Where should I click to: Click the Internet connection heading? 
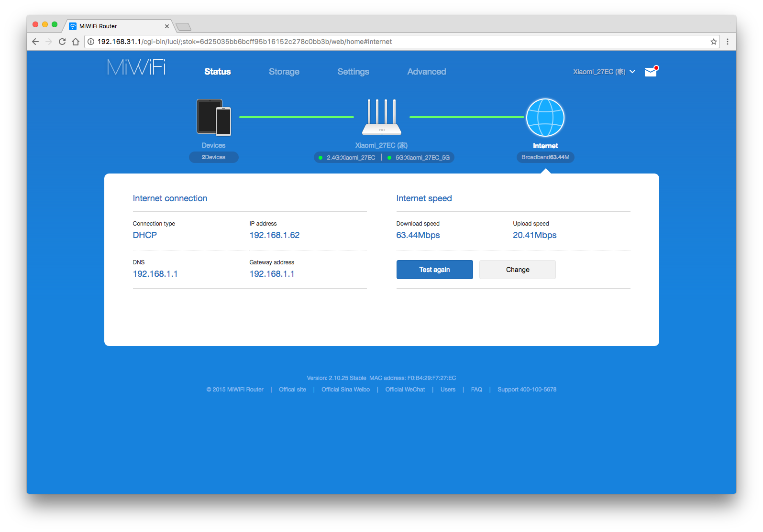[170, 198]
